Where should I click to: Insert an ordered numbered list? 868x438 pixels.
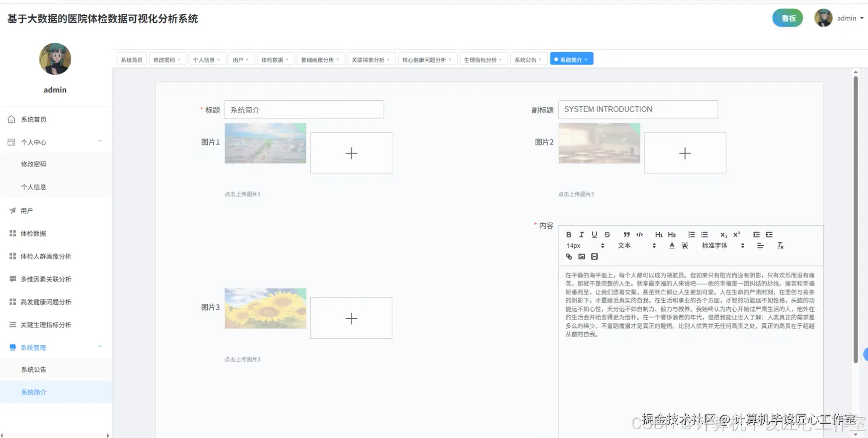click(692, 234)
